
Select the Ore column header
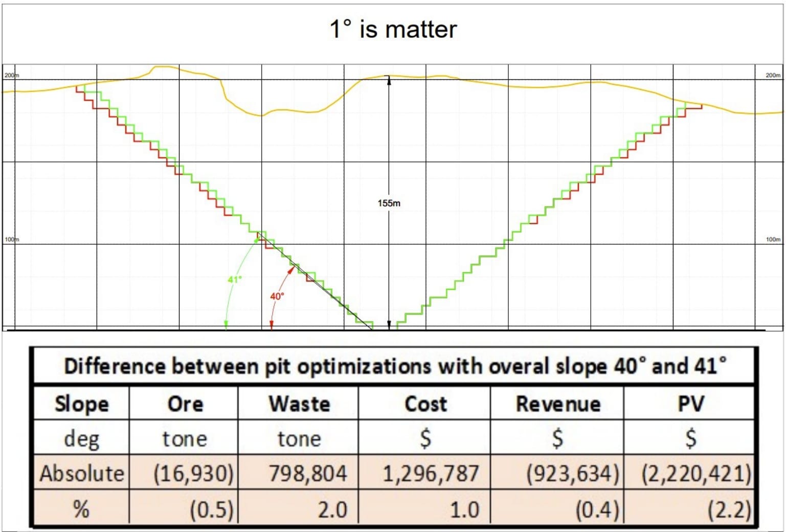click(184, 404)
